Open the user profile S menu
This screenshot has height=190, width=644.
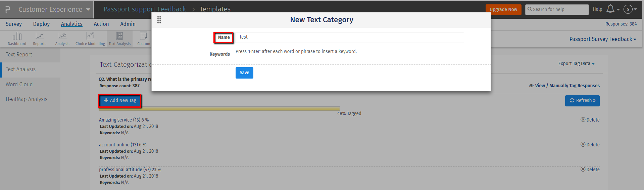630,9
